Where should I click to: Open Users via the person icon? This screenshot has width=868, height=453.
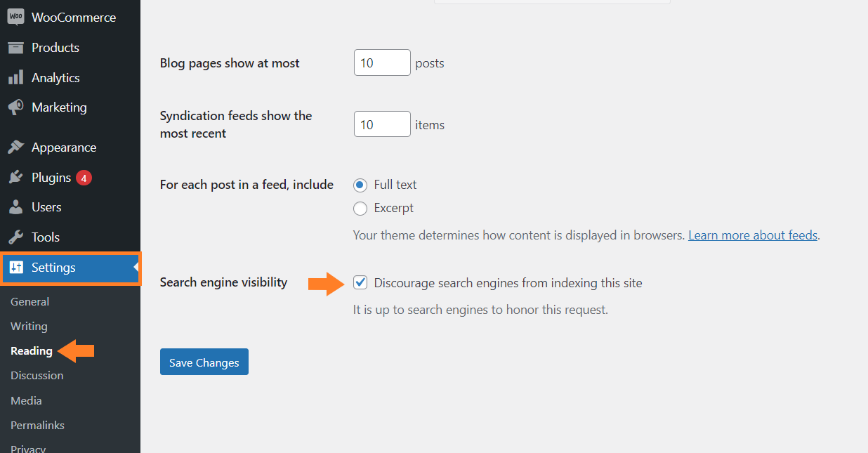(15, 207)
